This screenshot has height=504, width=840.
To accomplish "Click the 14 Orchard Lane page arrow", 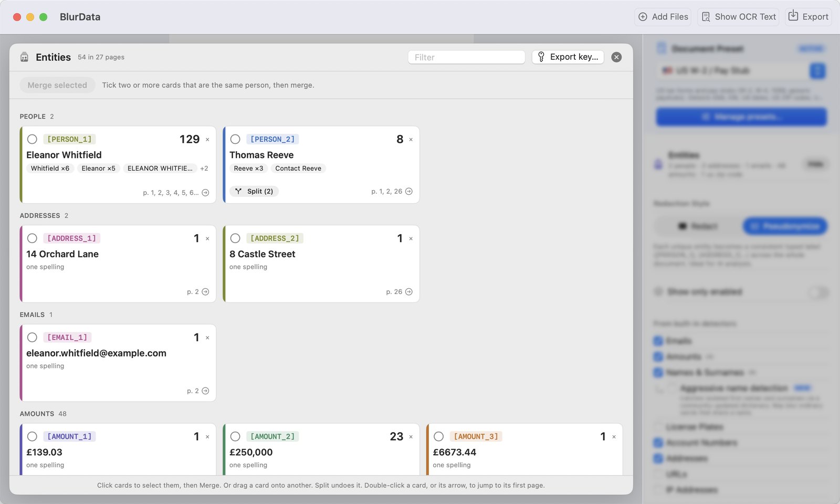I will (x=205, y=292).
